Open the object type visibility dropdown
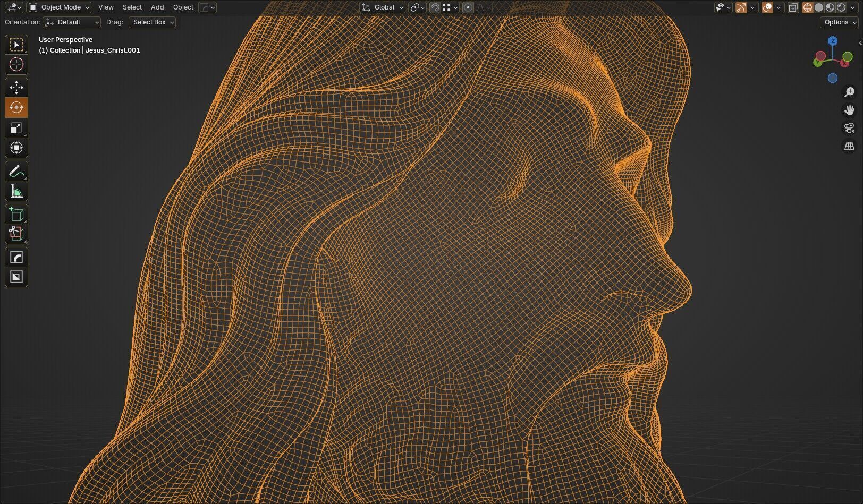 point(723,7)
